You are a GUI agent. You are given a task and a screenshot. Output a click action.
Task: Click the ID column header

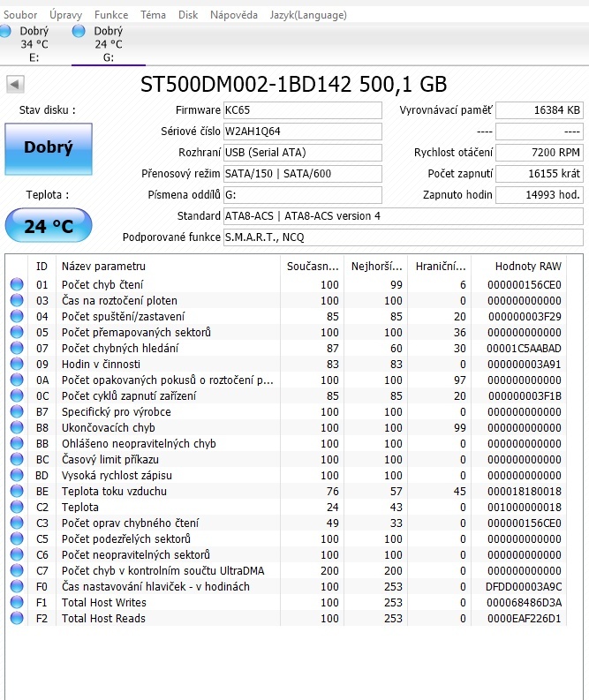(x=42, y=267)
